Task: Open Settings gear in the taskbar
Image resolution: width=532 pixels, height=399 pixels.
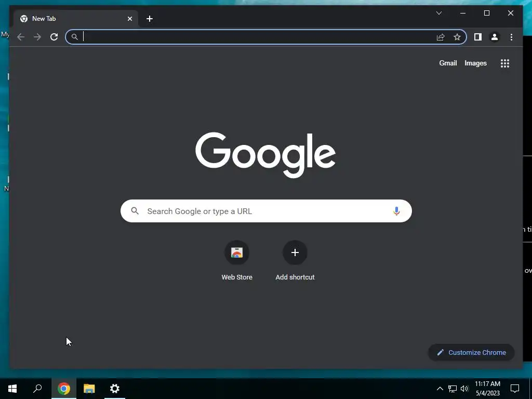Action: [x=115, y=389]
